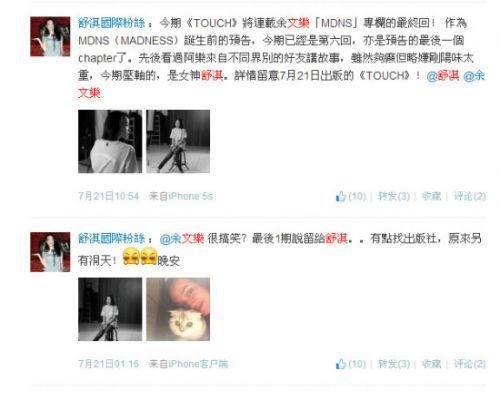Image resolution: width=500 pixels, height=400 pixels.
Task: Open 舒淇國際粉絲 username on second post
Action: pyautogui.click(x=112, y=239)
